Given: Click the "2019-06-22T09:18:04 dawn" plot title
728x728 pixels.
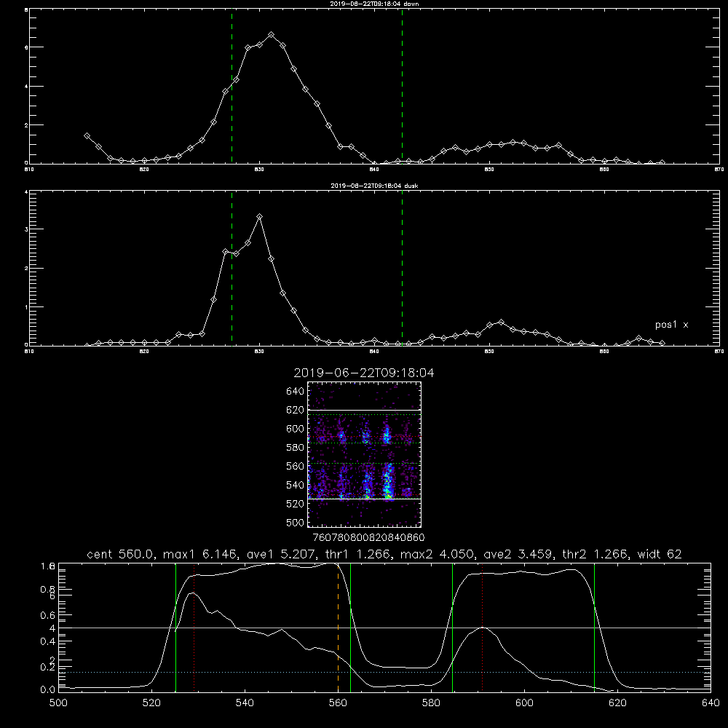Looking at the screenshot, I should (x=374, y=4).
